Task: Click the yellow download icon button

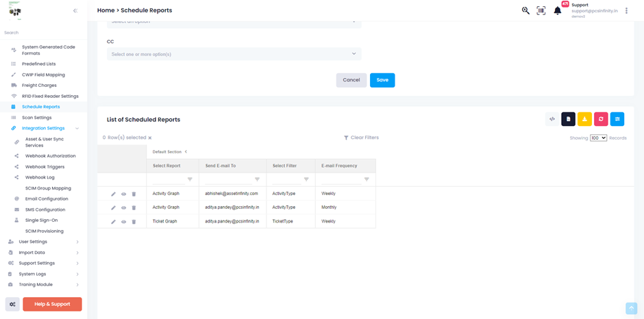Action: click(x=584, y=119)
